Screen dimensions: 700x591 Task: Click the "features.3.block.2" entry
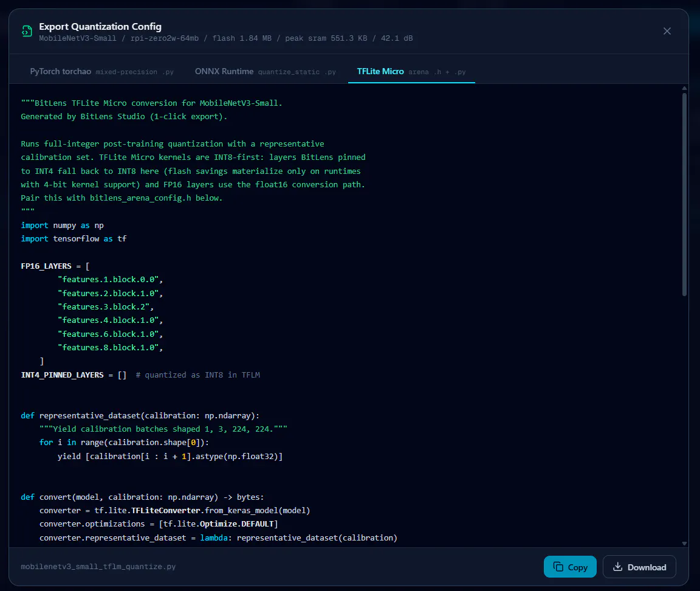[106, 307]
